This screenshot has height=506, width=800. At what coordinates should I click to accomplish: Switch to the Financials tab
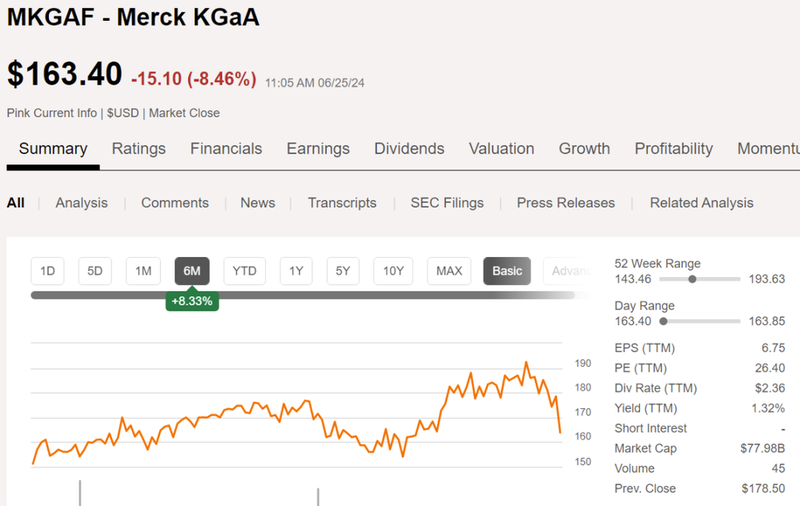click(226, 149)
